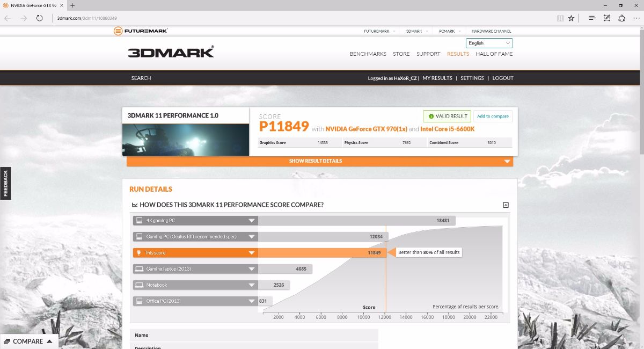
Task: Go to Hall of Fame page
Action: tap(494, 54)
